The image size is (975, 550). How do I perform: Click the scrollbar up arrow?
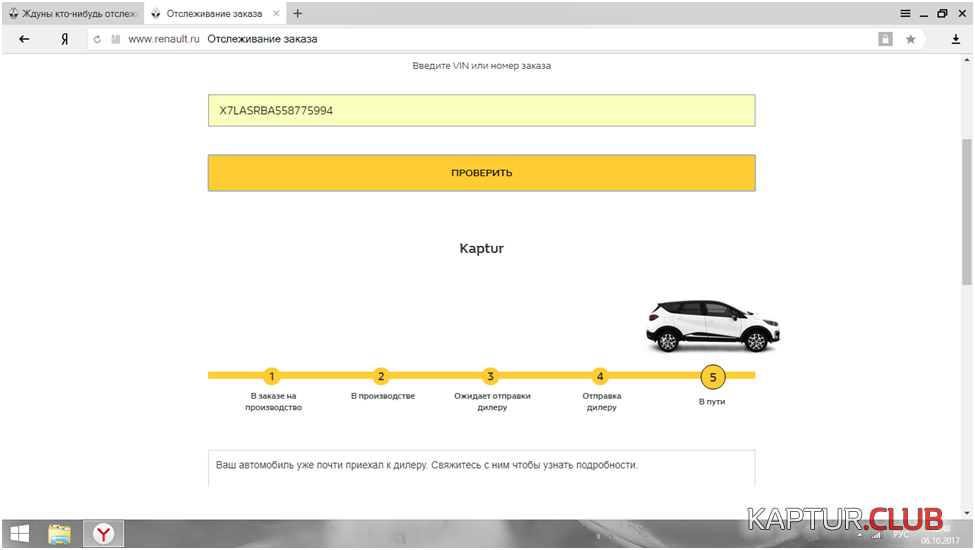click(x=967, y=60)
